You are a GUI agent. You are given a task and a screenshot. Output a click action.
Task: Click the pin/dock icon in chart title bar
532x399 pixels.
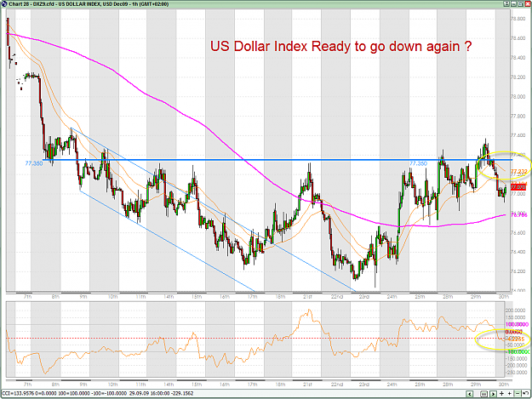point(506,3)
